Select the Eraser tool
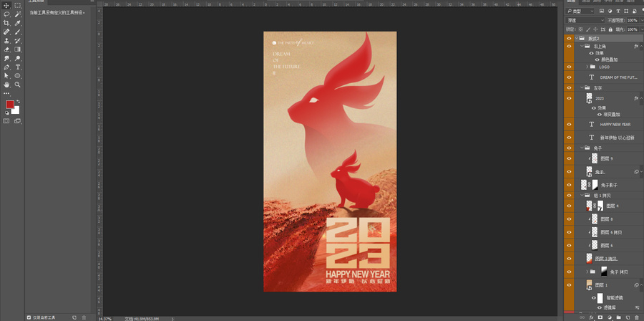 tap(6, 49)
